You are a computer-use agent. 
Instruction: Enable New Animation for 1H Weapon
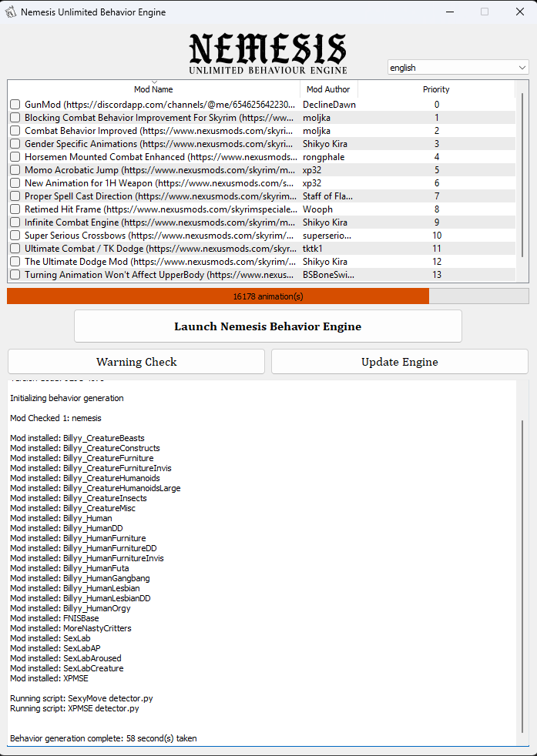(15, 182)
